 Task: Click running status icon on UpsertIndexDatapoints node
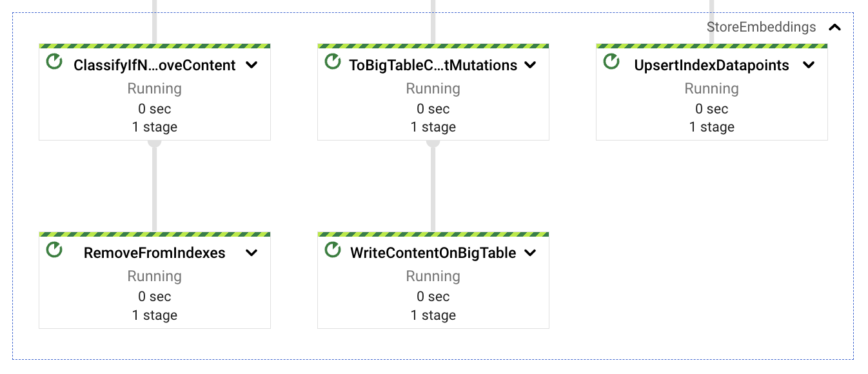click(x=611, y=63)
